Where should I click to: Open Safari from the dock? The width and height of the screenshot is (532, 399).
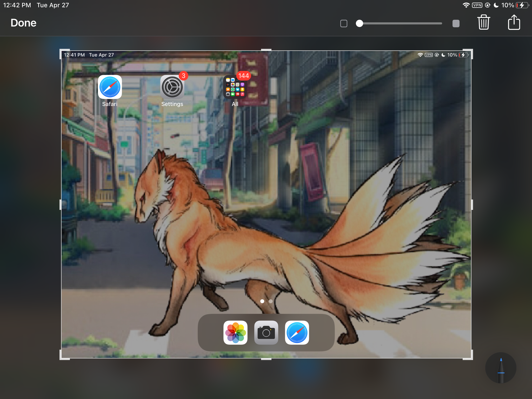coord(297,333)
